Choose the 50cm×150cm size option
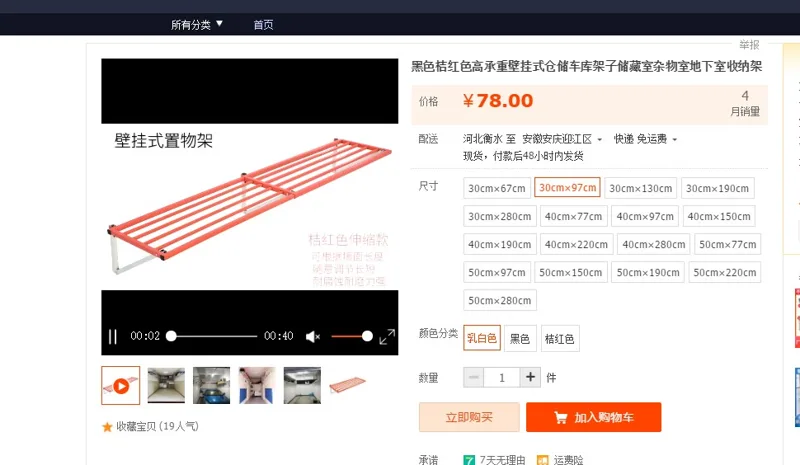 click(570, 272)
